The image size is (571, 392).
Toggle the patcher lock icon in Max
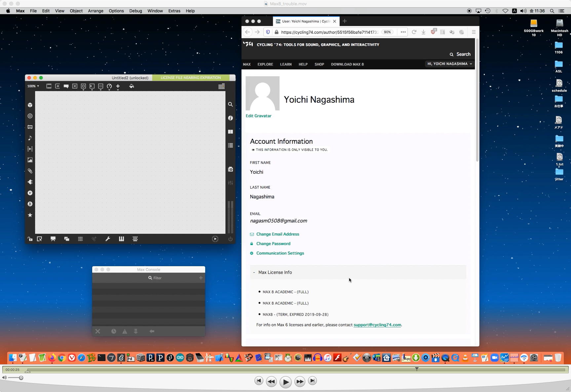pos(30,239)
